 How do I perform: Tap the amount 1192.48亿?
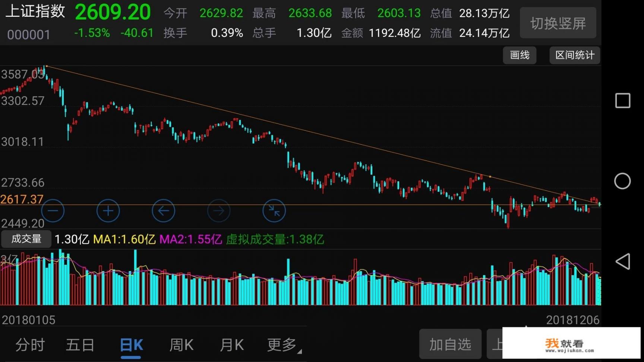pos(395,33)
